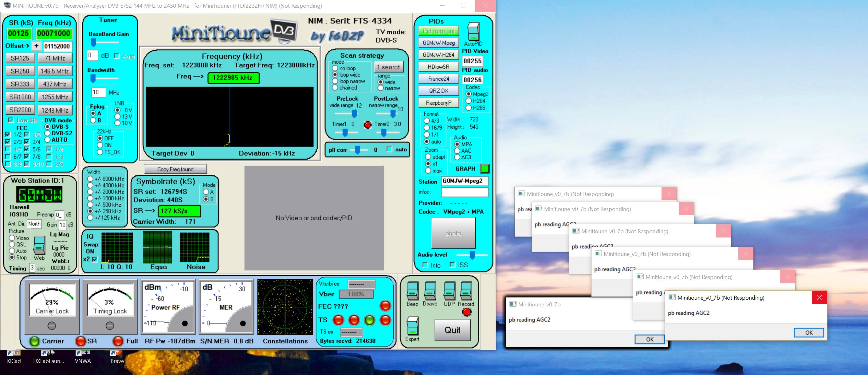This screenshot has width=868, height=375.
Task: Toggle the x2 IQ checkbox
Action: (95, 259)
